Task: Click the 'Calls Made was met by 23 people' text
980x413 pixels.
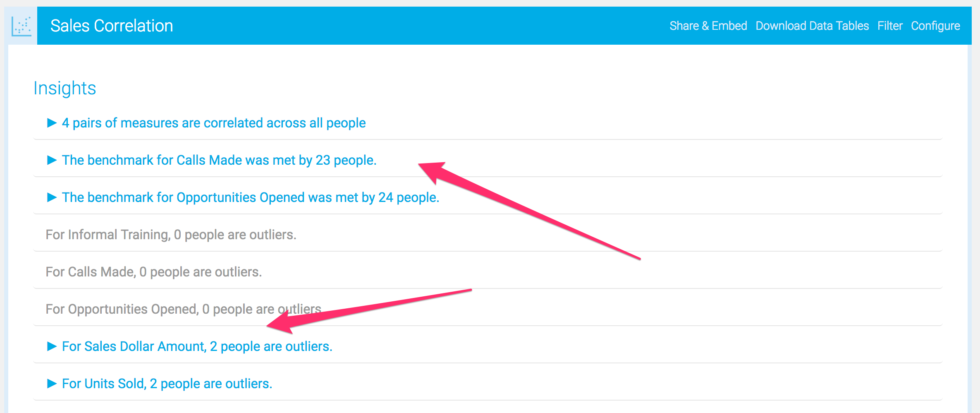Action: point(219,160)
